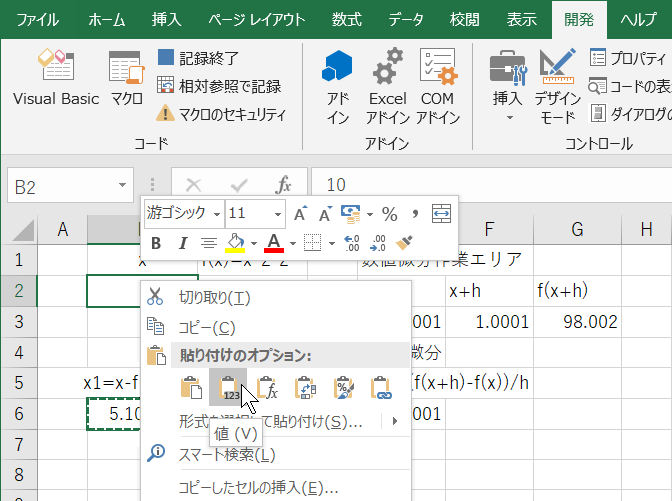Expand 形式を選択して貼り付け submenu arrow
The height and width of the screenshot is (501, 672).
pos(395,422)
